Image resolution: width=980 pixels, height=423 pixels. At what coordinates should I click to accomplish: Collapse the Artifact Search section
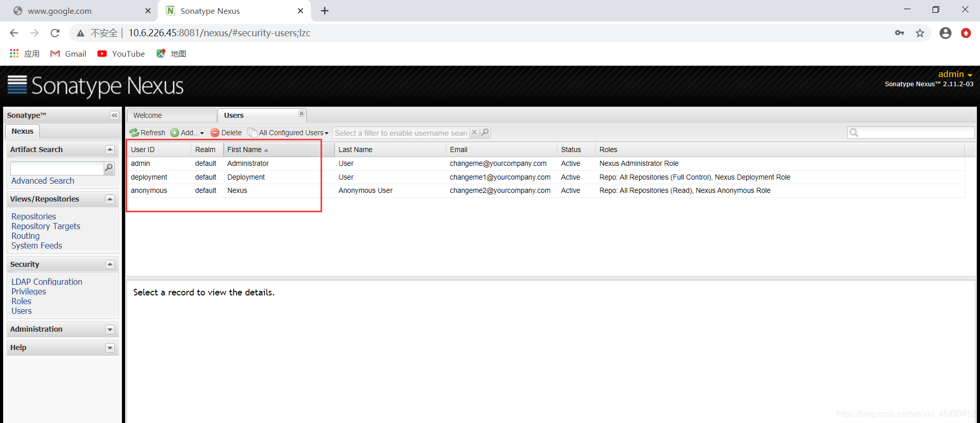[110, 150]
